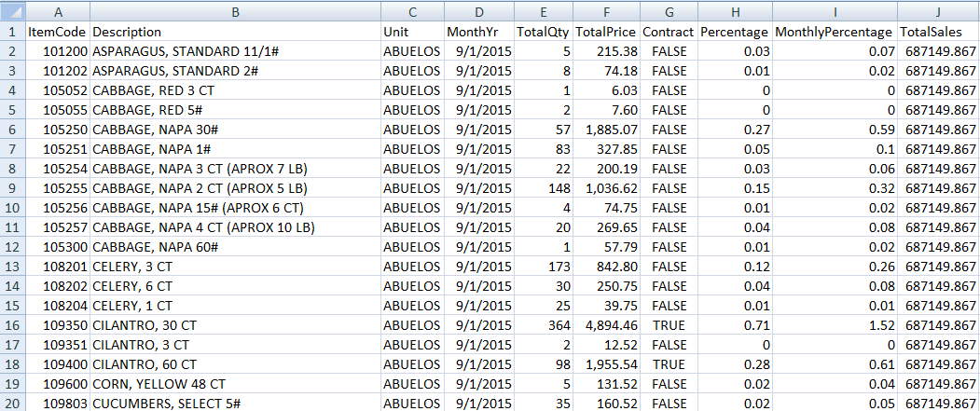Click monthly percentage 0.59
The image size is (980, 411).
(835, 130)
